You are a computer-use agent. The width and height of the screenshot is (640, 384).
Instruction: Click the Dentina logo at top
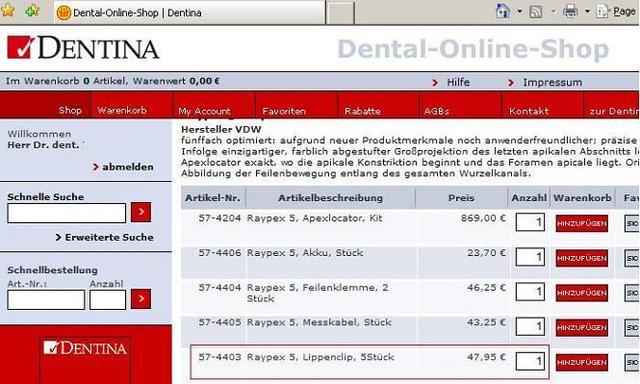[x=83, y=48]
